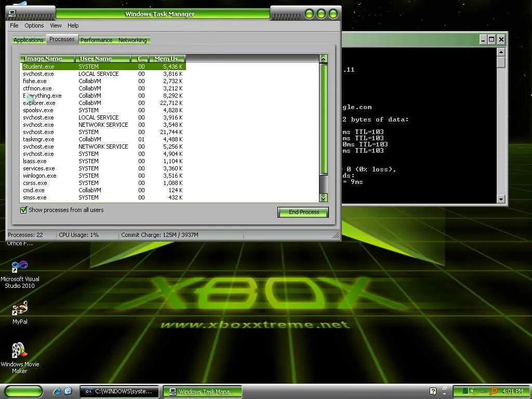532x399 pixels.
Task: Click CPU Usage: 1% in status bar
Action: pyautogui.click(x=79, y=235)
